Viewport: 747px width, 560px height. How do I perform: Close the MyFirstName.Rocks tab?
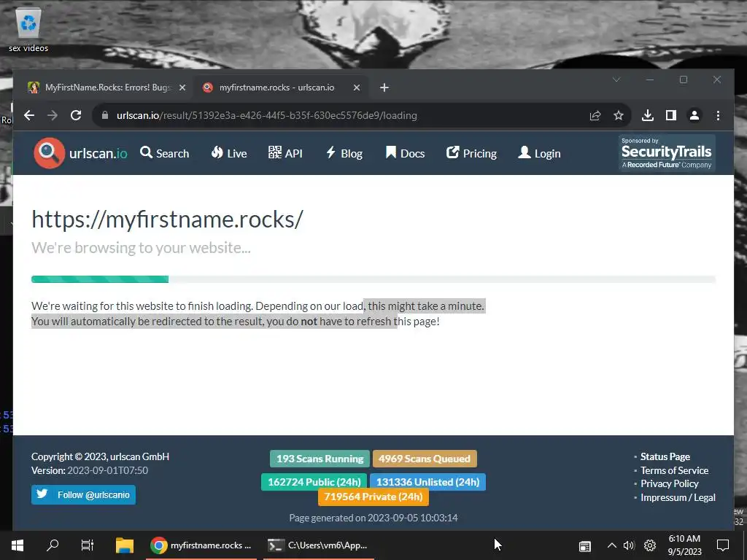click(182, 87)
